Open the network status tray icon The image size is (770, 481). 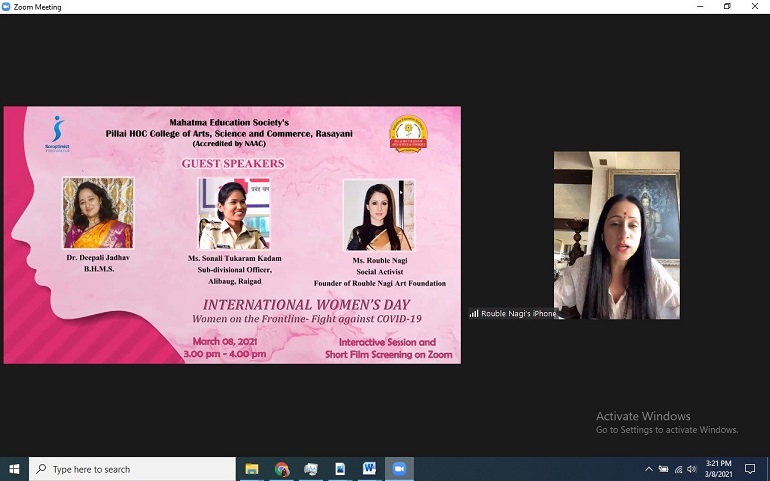(678, 469)
